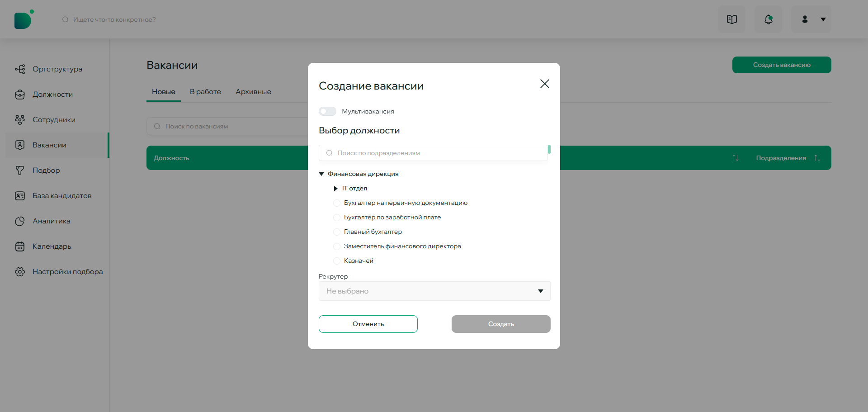Switch to the Новые tab
The image size is (868, 412).
click(164, 92)
